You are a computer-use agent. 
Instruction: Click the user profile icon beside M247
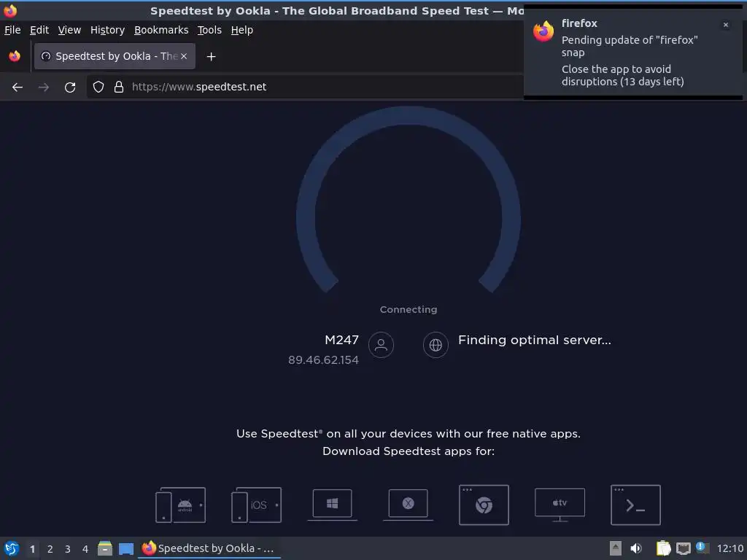[381, 345]
